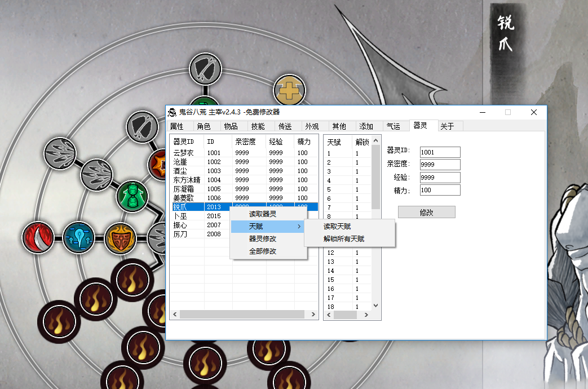Select the 酒尘 row in the list
The height and width of the screenshot is (389, 588).
click(245, 171)
